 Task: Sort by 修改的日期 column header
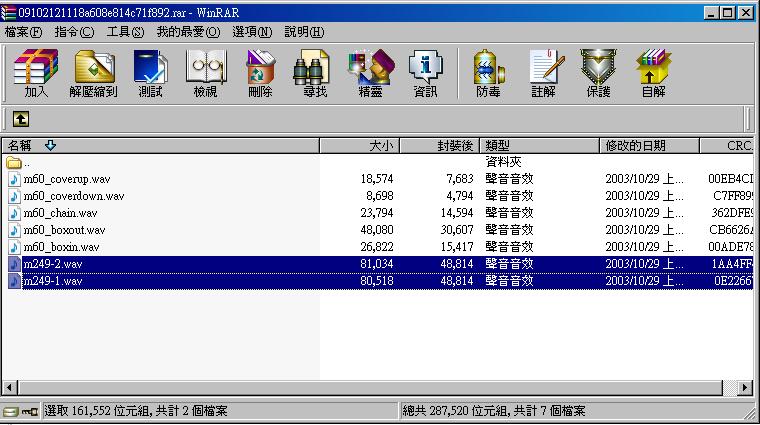point(649,145)
